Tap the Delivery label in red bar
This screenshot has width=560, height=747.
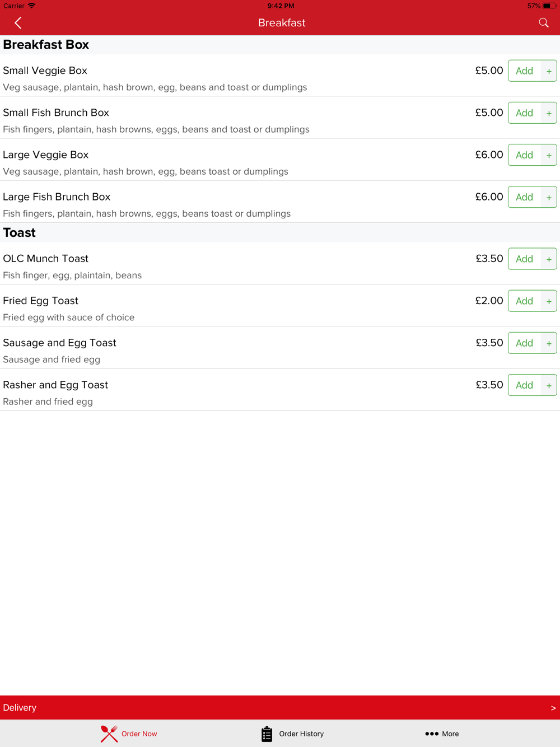tap(20, 708)
